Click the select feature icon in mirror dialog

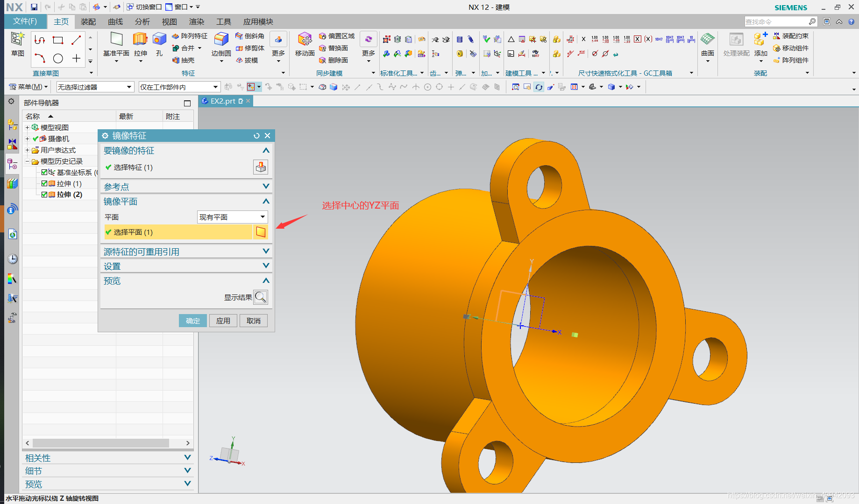point(261,167)
